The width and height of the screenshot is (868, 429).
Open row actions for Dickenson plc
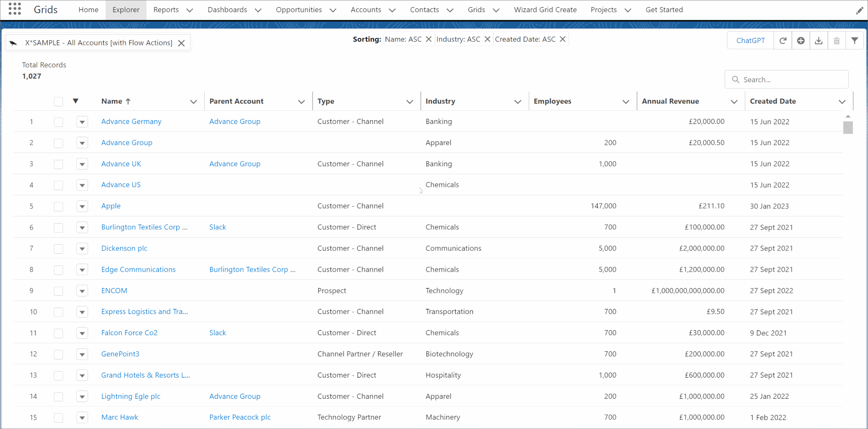[82, 249]
